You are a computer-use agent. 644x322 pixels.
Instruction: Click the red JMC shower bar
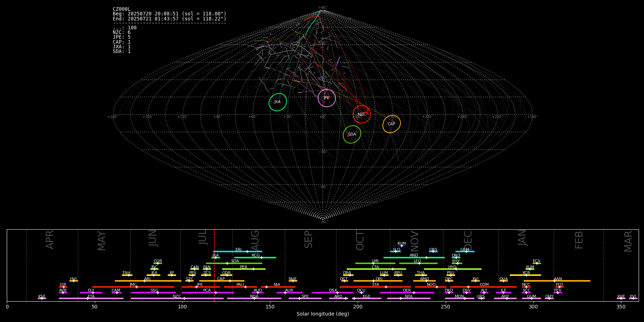pyautogui.click(x=133, y=287)
